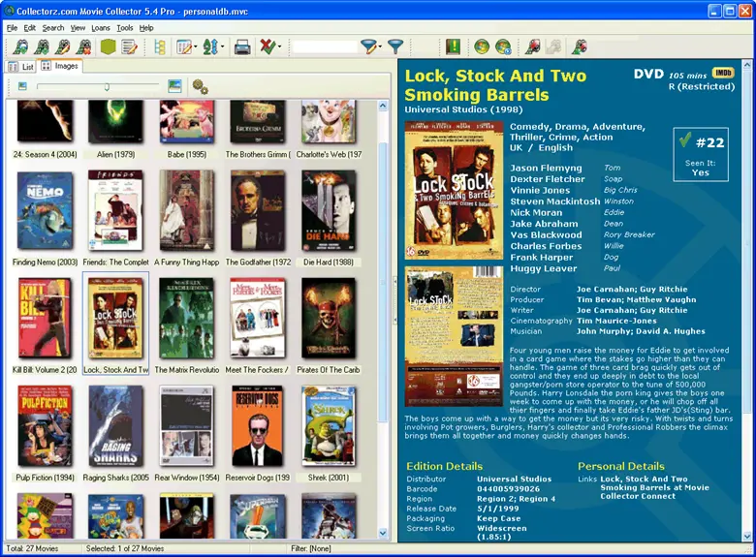Viewport: 756px width, 557px height.
Task: Click the remove movie film-reel red X icon
Action: 84,46
